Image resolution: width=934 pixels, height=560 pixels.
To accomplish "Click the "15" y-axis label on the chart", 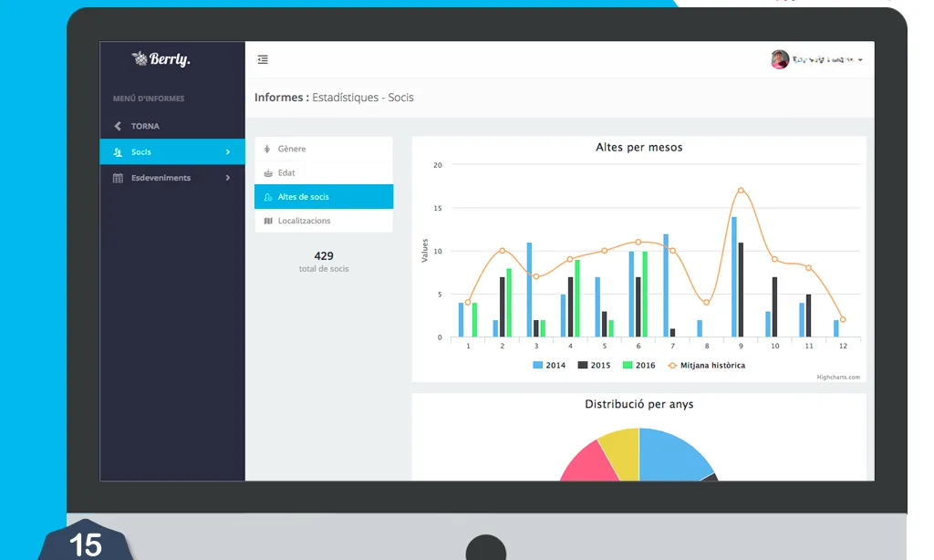I will point(438,208).
